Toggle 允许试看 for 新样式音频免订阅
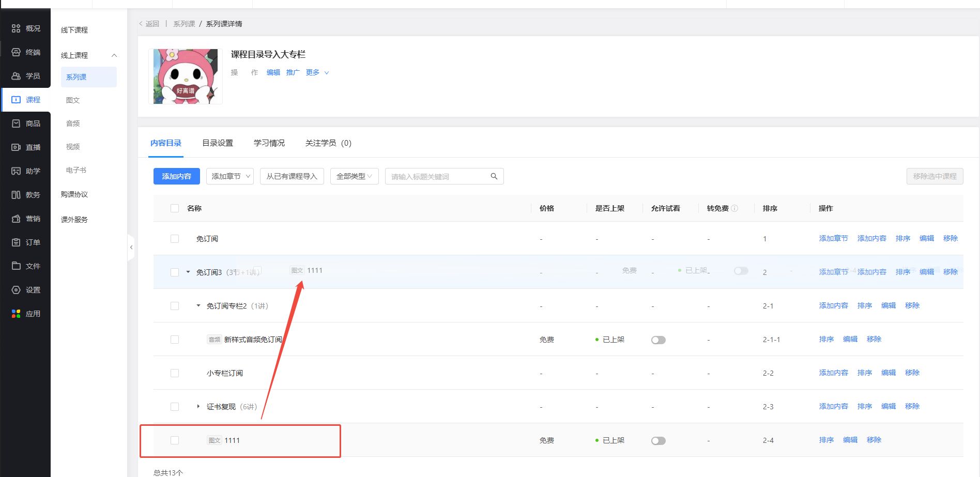The width and height of the screenshot is (980, 477). tap(658, 340)
